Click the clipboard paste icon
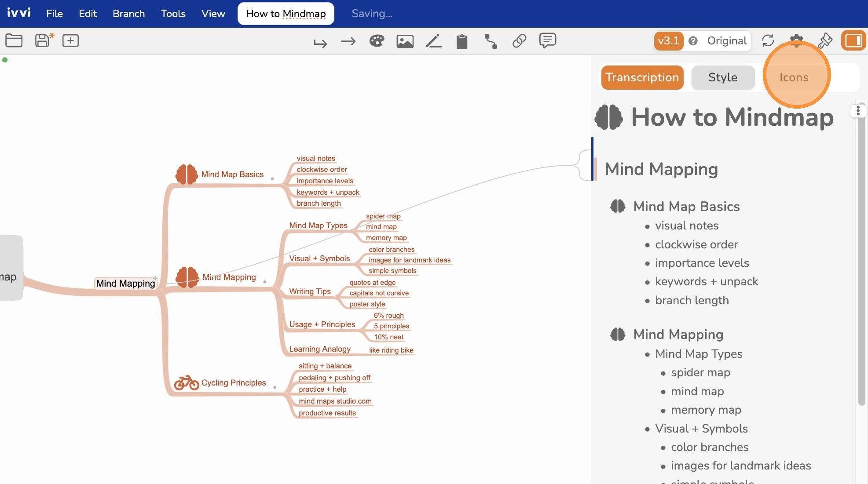Image resolution: width=868 pixels, height=484 pixels. click(462, 41)
